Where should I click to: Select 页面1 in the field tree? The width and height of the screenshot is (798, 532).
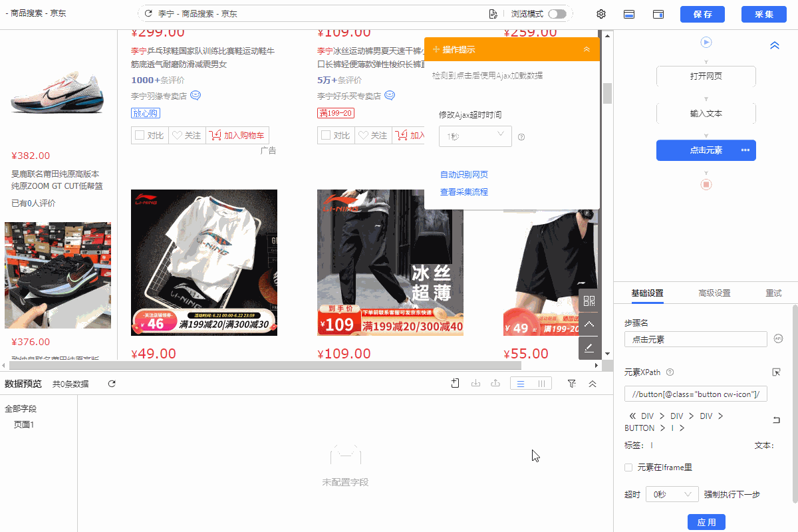tap(24, 425)
